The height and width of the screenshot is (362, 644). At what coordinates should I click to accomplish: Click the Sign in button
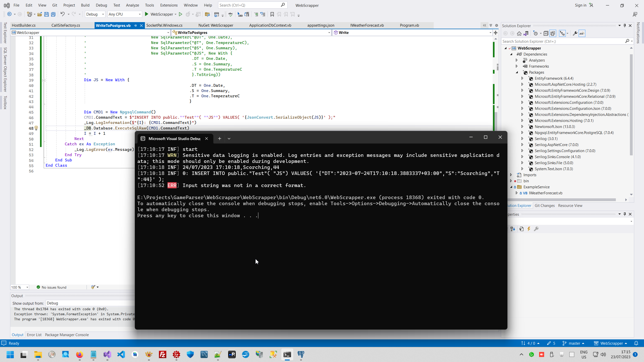point(580,5)
